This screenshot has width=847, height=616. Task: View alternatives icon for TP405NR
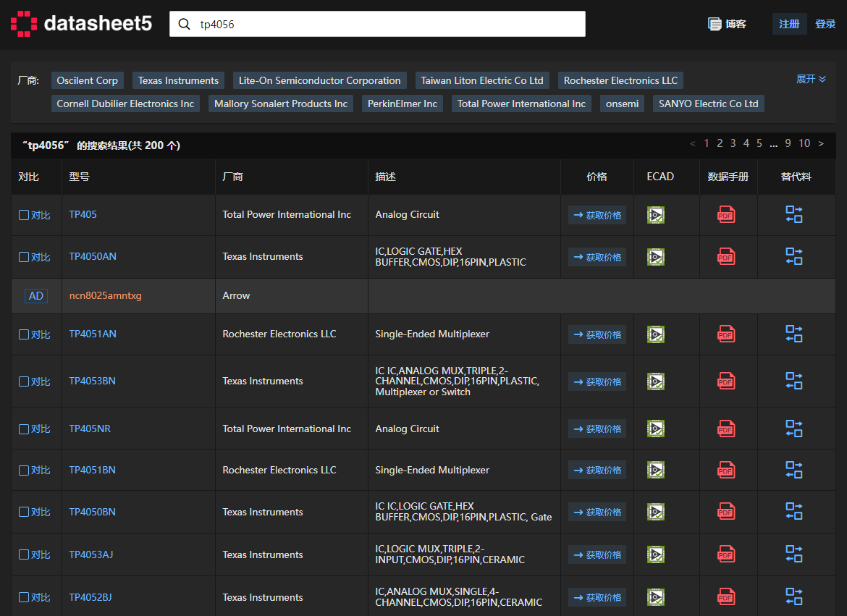tap(793, 429)
